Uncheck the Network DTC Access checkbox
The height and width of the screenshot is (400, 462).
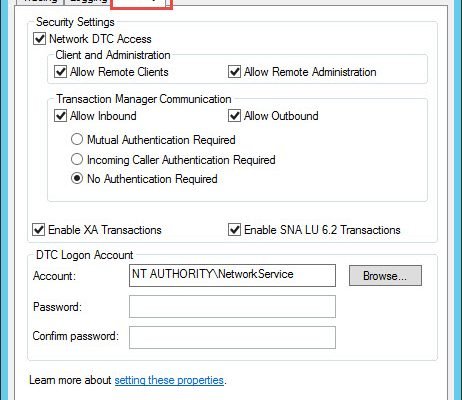coord(39,39)
